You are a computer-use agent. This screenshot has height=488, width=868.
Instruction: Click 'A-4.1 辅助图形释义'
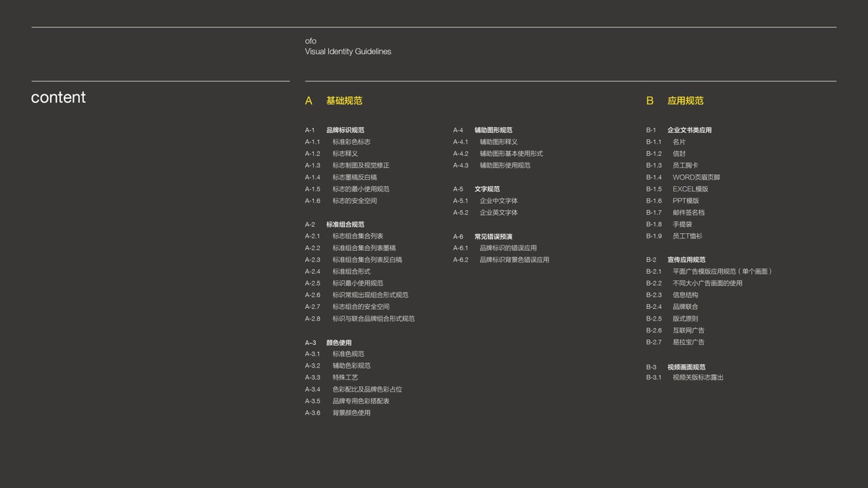[486, 142]
